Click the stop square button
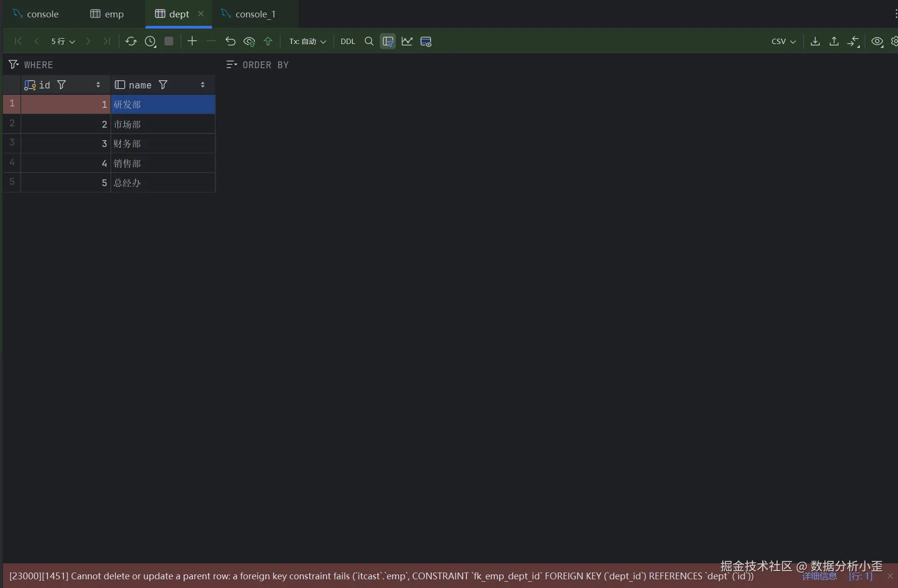Image resolution: width=898 pixels, height=588 pixels. pyautogui.click(x=169, y=42)
